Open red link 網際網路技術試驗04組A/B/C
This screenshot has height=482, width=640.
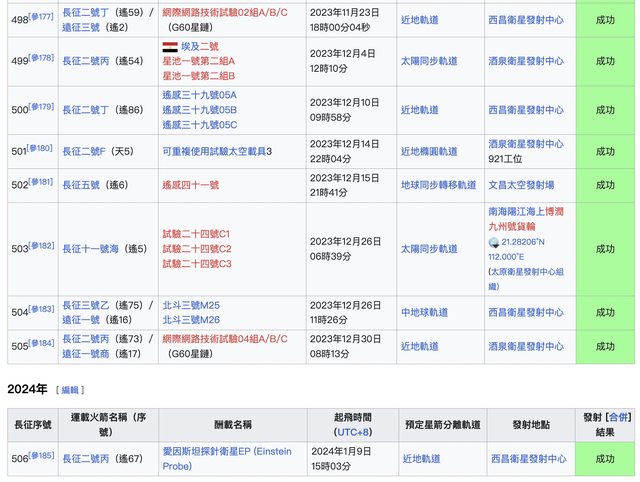tap(225, 339)
